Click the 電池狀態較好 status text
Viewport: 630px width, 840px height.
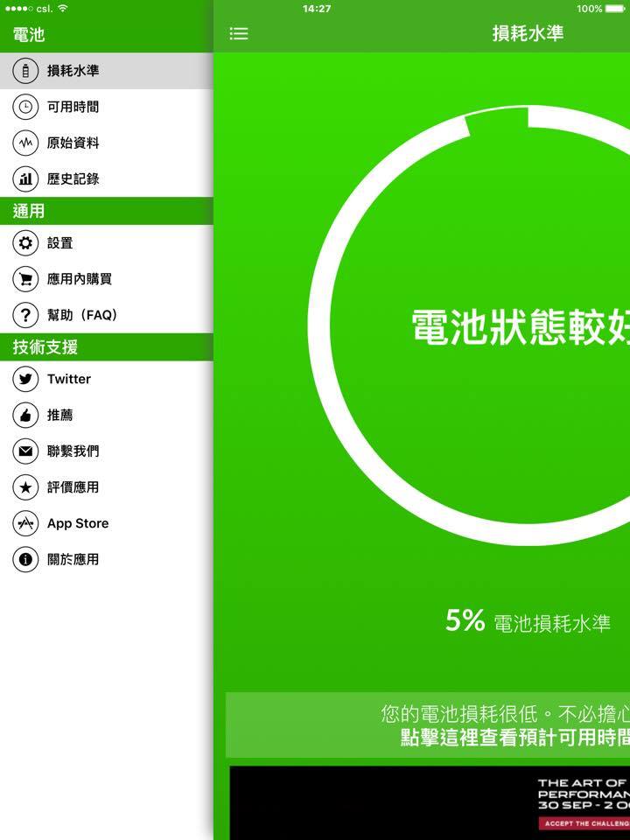[x=521, y=326]
